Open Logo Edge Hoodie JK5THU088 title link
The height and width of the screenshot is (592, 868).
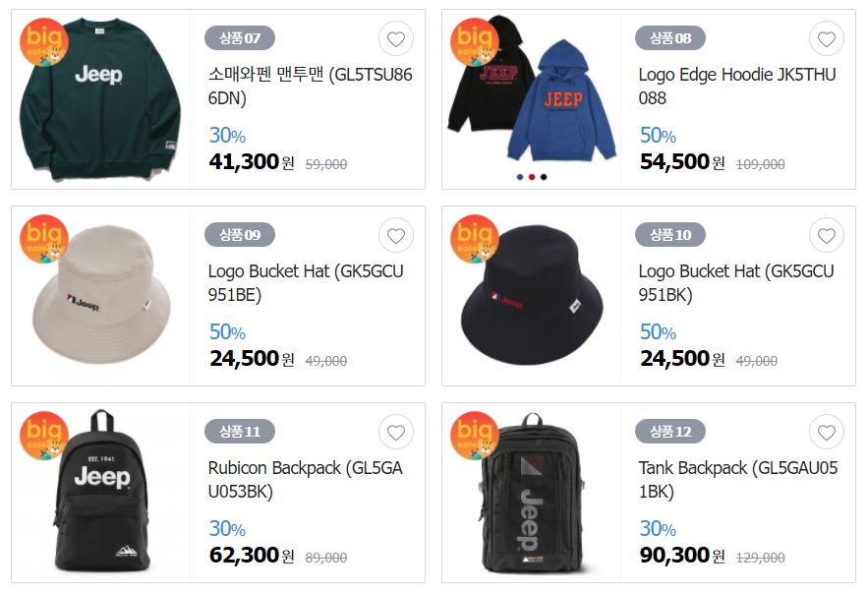tap(737, 86)
